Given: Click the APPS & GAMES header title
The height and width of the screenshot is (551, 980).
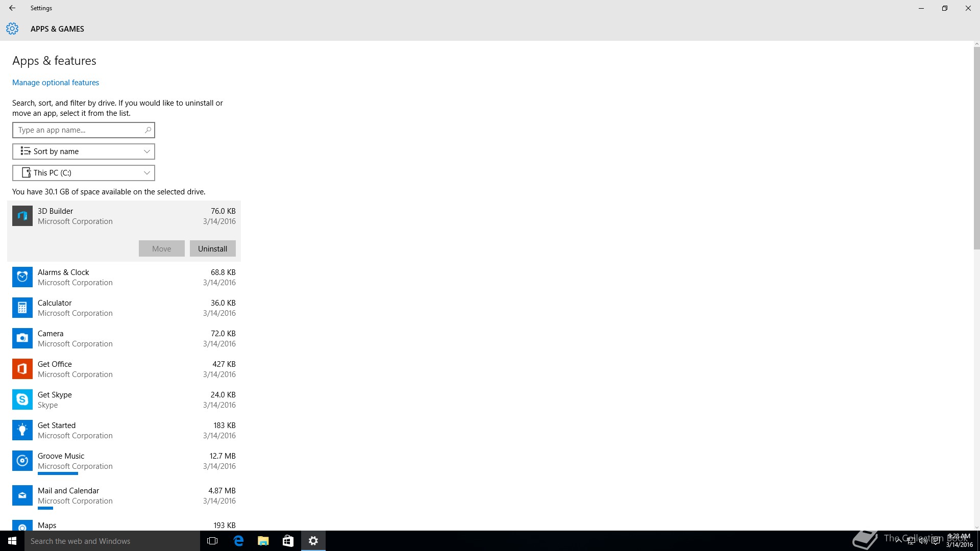Looking at the screenshot, I should coord(57,29).
